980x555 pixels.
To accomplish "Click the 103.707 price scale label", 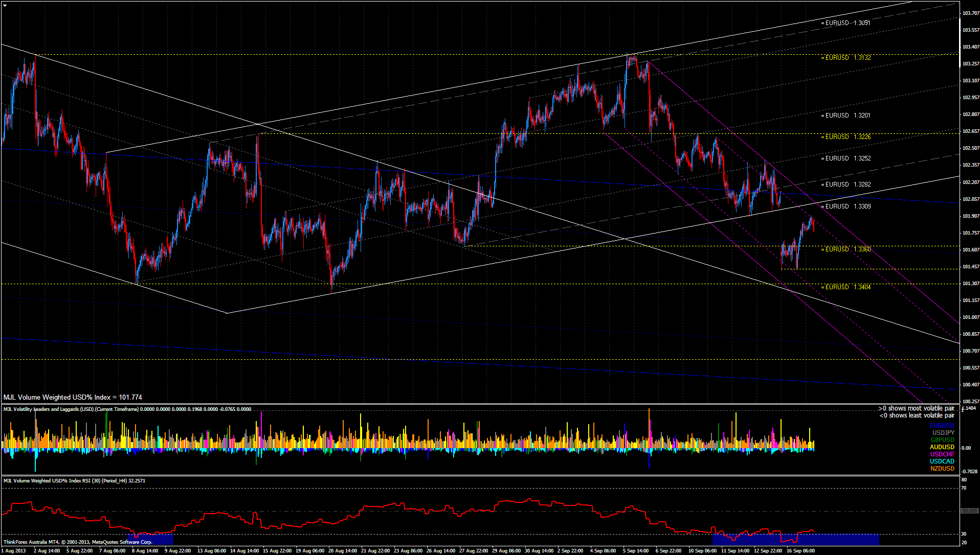I will pos(970,13).
